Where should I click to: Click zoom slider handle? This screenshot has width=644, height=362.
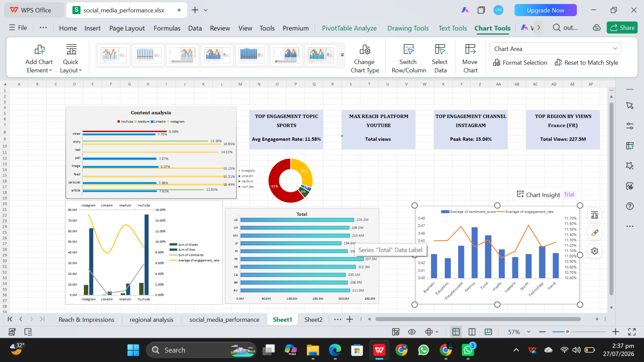567,332
